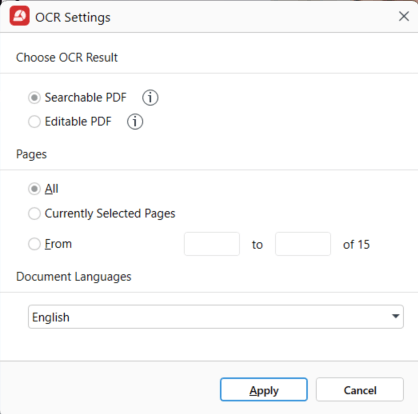The height and width of the screenshot is (414, 418).
Task: Click the red app logo icon
Action: (x=20, y=16)
